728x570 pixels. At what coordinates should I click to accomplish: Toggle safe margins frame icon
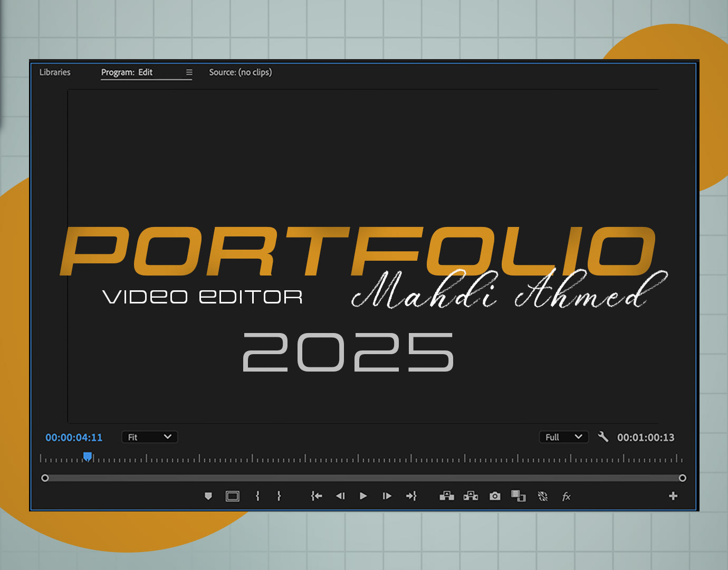pos(233,496)
